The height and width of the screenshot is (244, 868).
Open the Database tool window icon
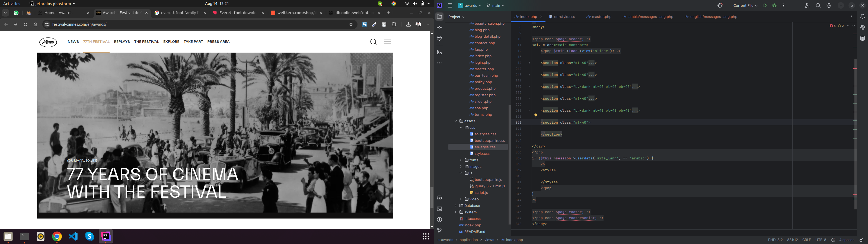(x=862, y=38)
